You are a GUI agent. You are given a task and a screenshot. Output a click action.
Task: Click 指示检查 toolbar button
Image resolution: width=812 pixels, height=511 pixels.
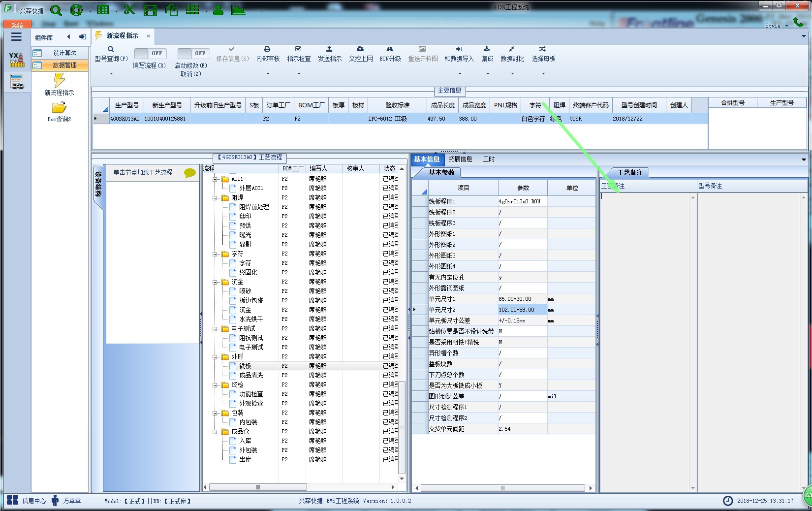(x=299, y=54)
